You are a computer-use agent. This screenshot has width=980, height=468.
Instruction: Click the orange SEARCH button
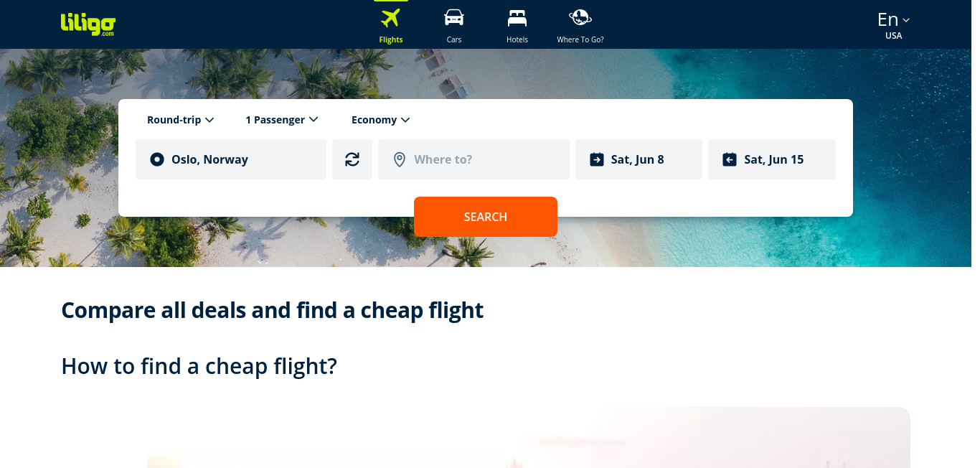(x=486, y=217)
